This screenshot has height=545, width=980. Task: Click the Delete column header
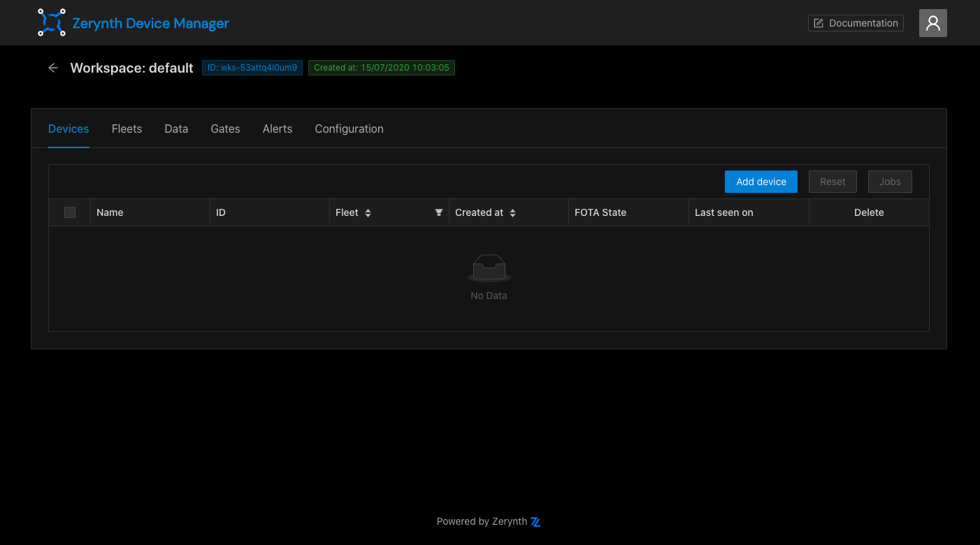(869, 212)
